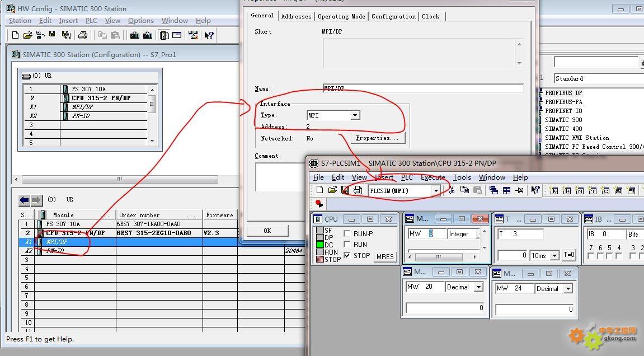This screenshot has width=644, height=356.
Task: Open the Options menu in HW Config
Action: [x=140, y=21]
